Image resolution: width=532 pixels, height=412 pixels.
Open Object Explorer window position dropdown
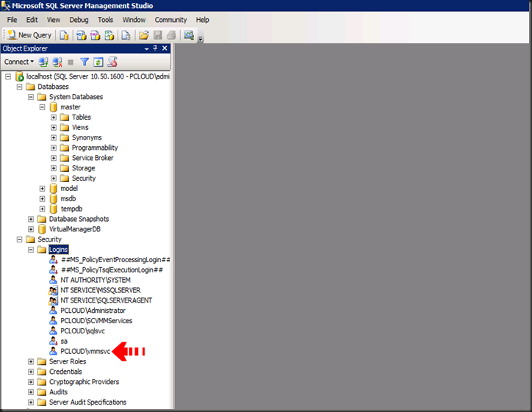pos(146,48)
